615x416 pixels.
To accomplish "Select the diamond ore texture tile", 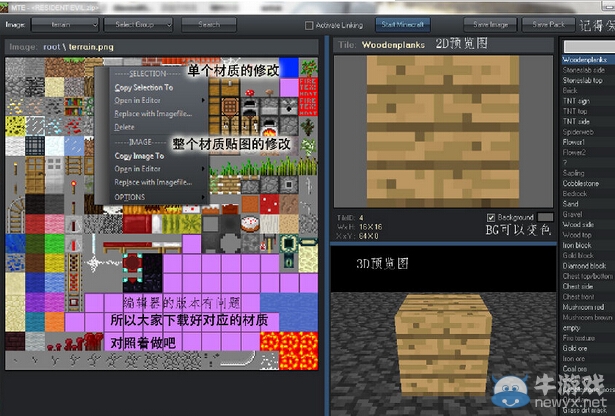I will click(x=55, y=126).
